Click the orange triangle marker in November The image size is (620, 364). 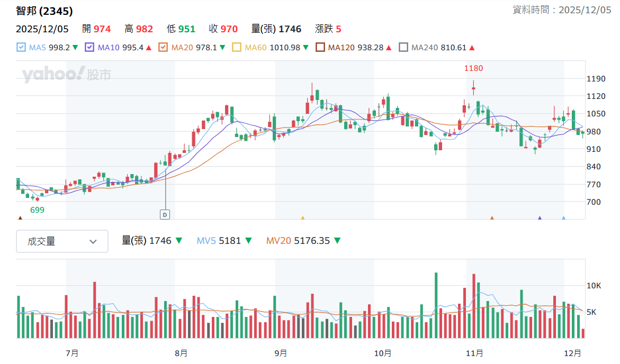pos(492,217)
